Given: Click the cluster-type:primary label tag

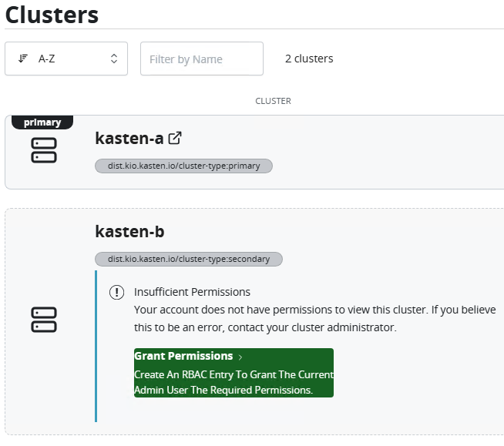Looking at the screenshot, I should pos(183,166).
